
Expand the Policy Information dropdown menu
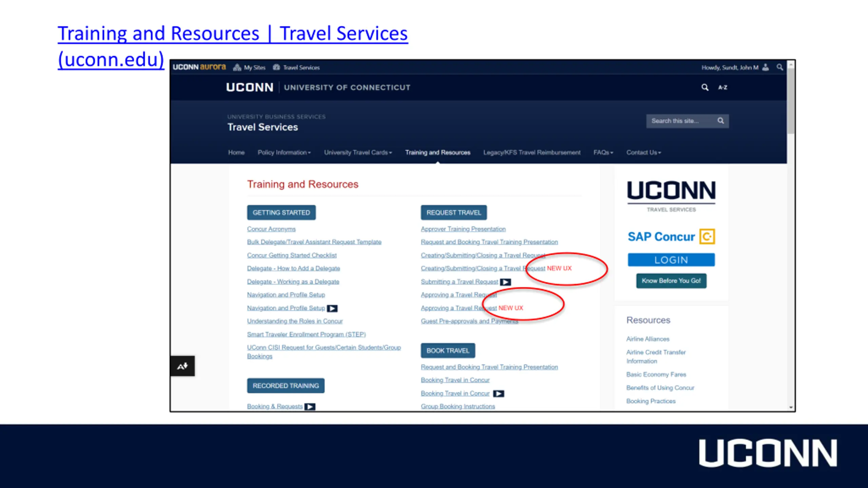pyautogui.click(x=284, y=152)
